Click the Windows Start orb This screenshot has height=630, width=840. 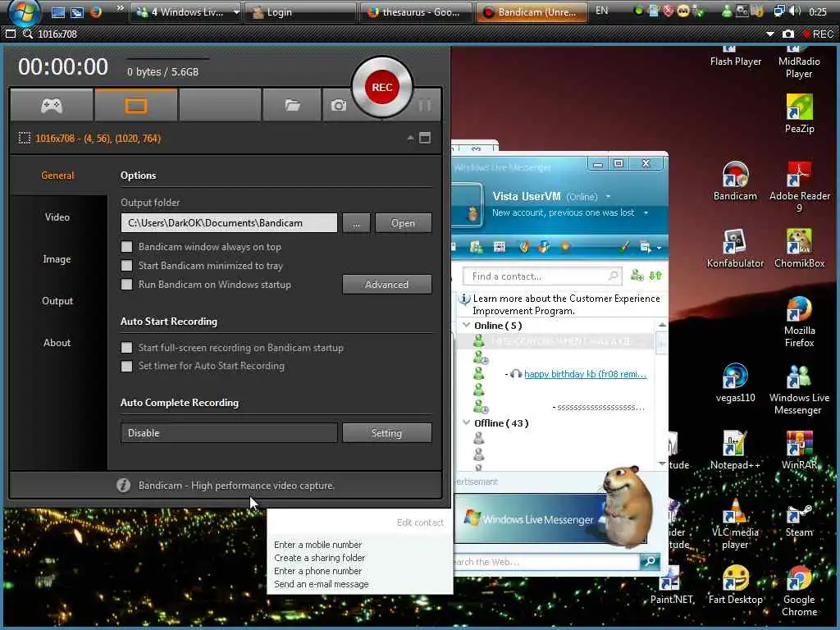tap(25, 11)
